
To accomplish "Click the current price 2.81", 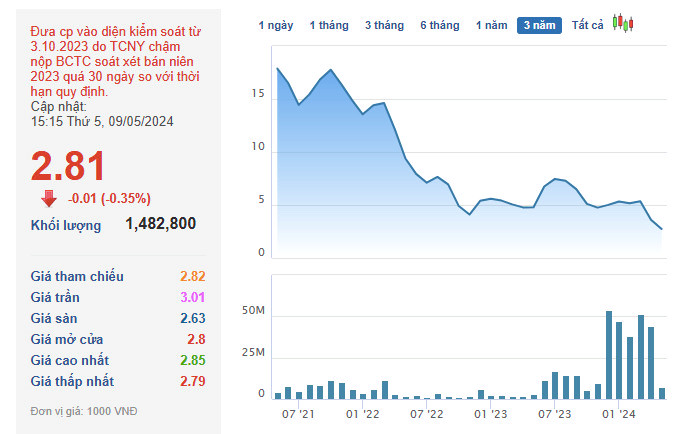I will [x=68, y=166].
